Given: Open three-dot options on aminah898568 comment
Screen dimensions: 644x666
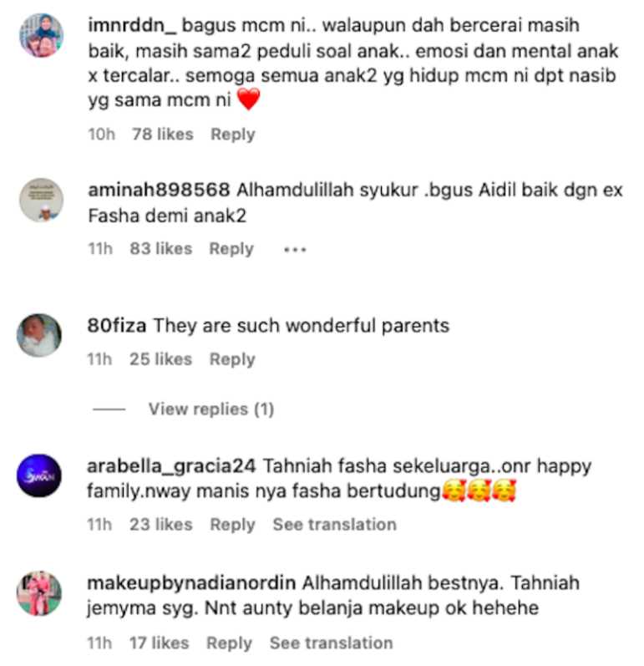Looking at the screenshot, I should click(x=295, y=249).
